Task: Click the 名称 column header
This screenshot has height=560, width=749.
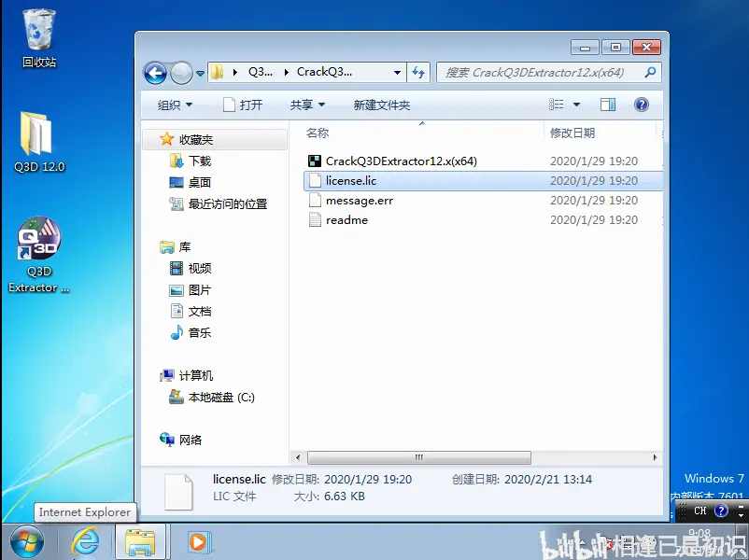Action: [318, 133]
